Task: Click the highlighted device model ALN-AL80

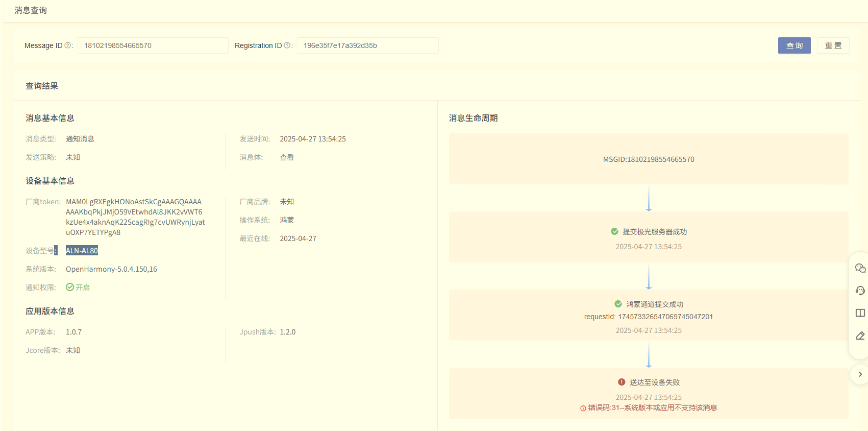Action: [82, 251]
